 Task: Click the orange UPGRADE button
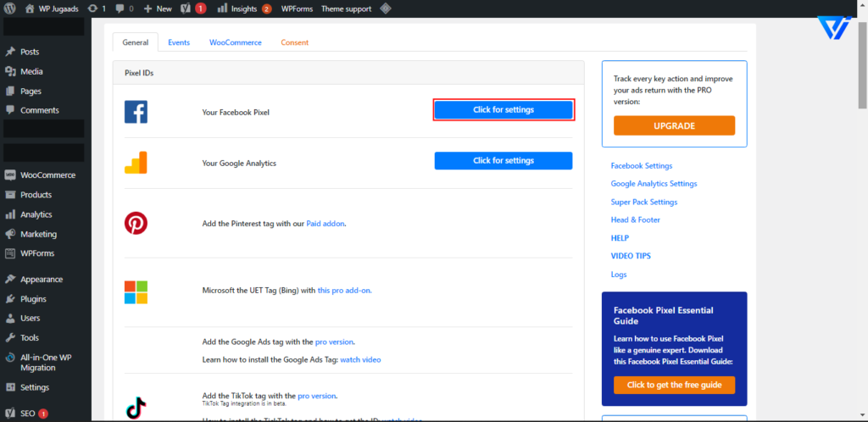pos(674,125)
